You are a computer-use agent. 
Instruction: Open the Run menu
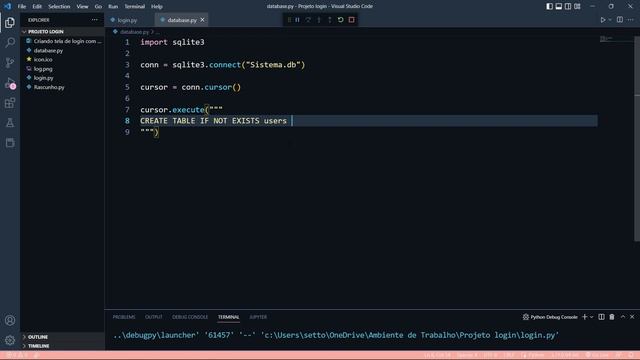[113, 6]
